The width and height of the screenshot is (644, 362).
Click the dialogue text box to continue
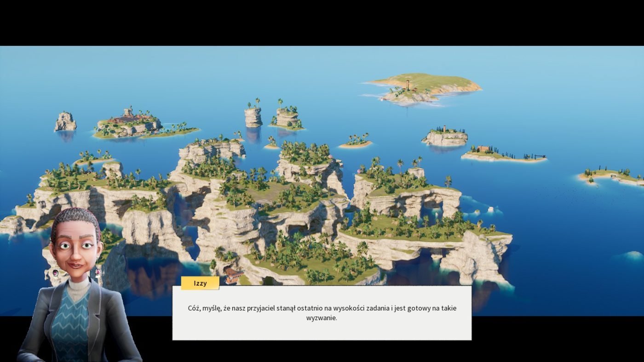coord(322,313)
